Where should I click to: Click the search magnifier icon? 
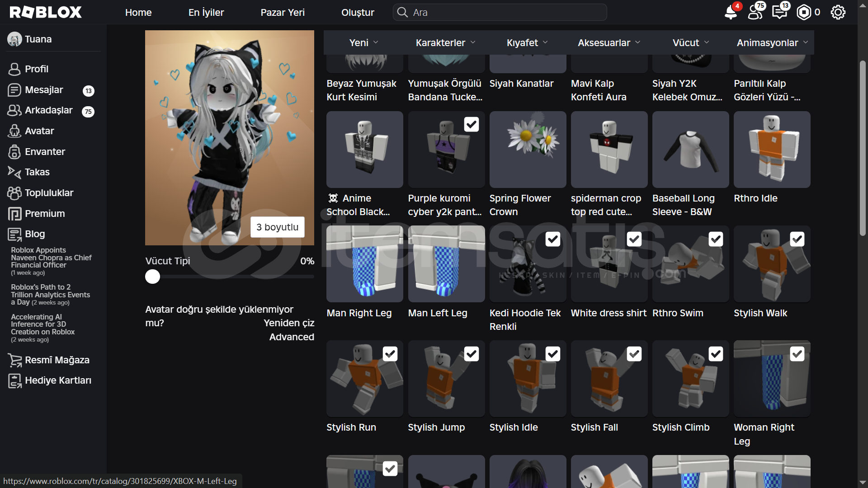(402, 12)
